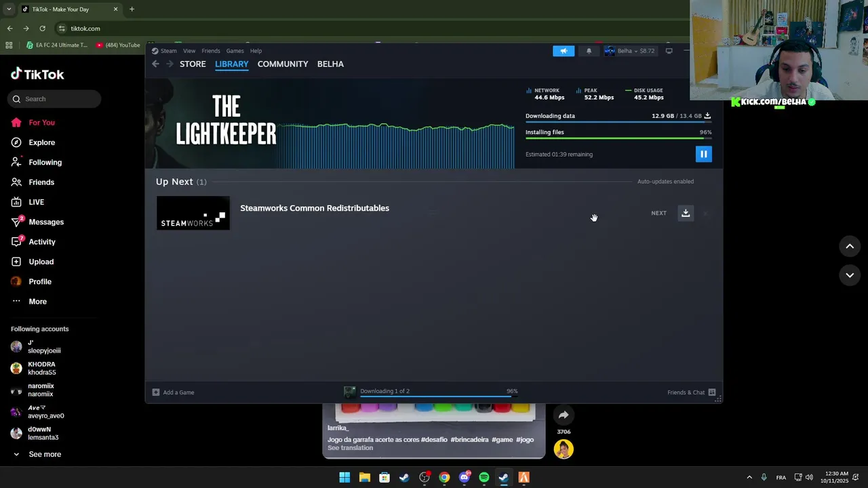Open Windows Start menu
This screenshot has width=868, height=488.
click(x=344, y=477)
